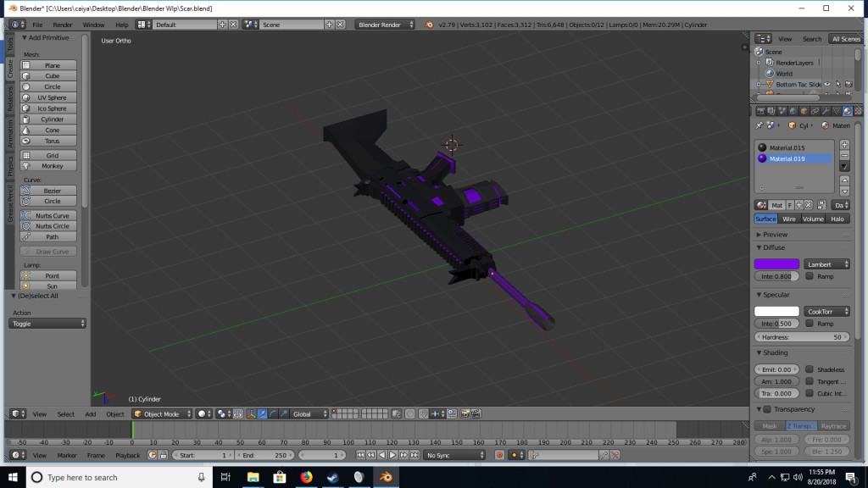Switch material display to Wire mode

click(789, 218)
